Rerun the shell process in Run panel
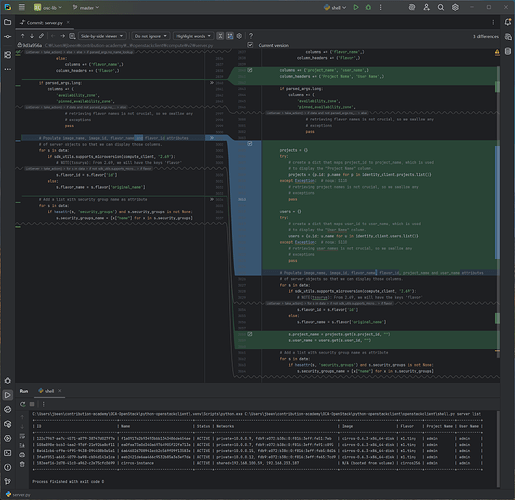515x500 pixels. point(22,404)
